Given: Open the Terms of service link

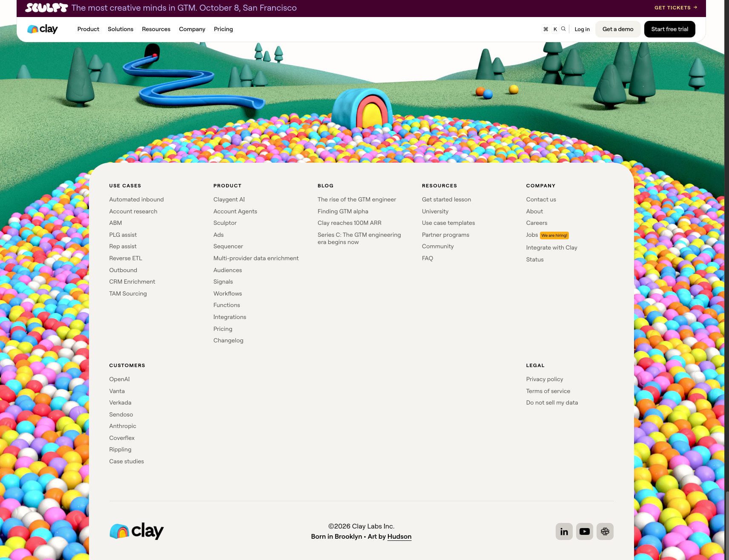Looking at the screenshot, I should pyautogui.click(x=548, y=391).
